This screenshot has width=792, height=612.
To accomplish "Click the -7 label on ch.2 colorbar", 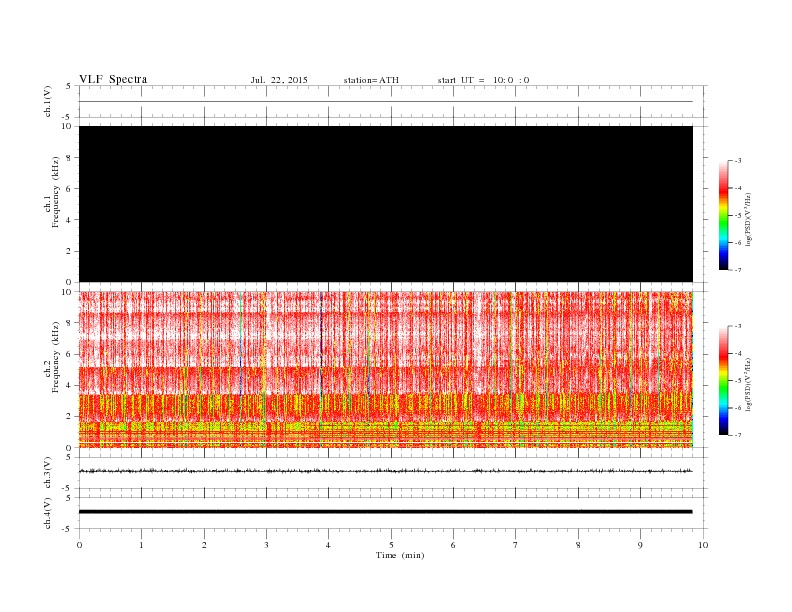I will (x=738, y=435).
